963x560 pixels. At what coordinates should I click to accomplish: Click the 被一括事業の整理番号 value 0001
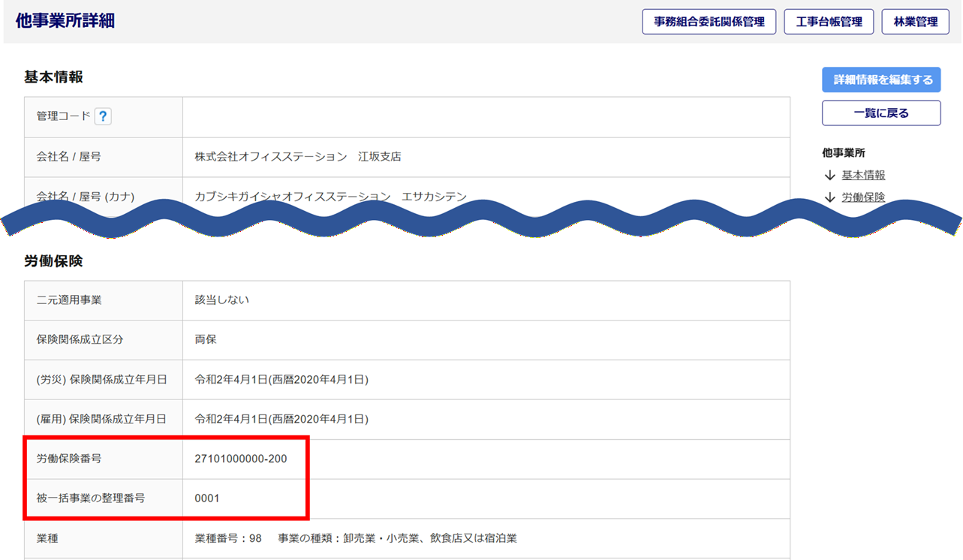pos(207,498)
